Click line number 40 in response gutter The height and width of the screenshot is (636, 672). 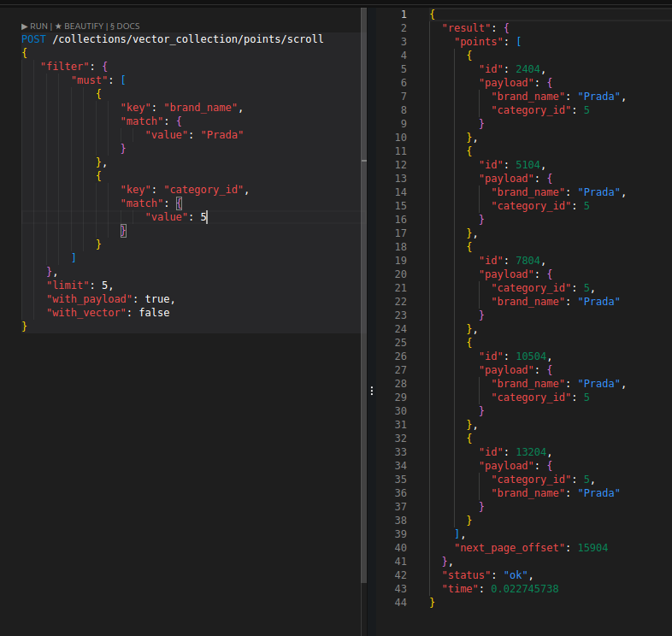point(401,548)
